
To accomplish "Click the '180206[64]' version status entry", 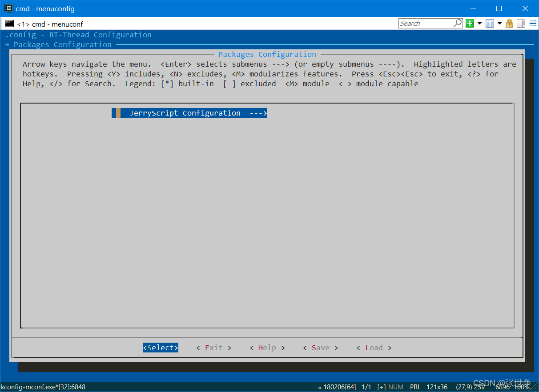I will (337, 387).
